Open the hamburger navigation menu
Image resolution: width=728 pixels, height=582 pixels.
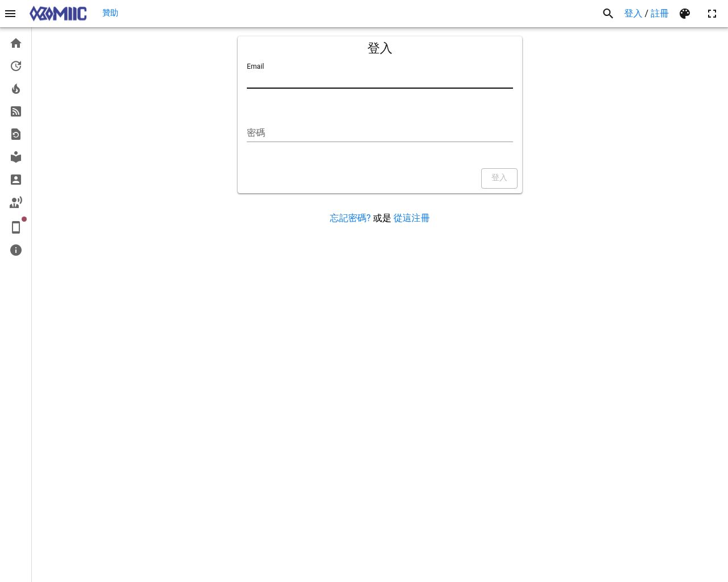(x=10, y=14)
